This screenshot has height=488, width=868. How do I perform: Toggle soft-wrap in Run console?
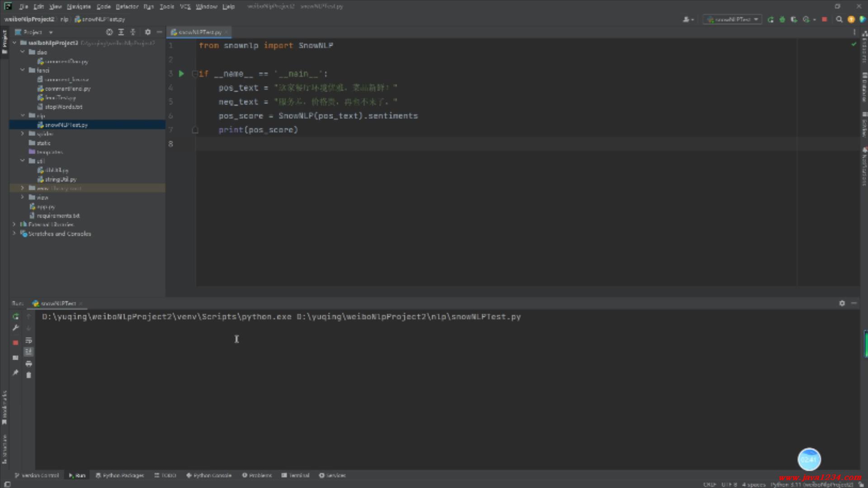29,340
